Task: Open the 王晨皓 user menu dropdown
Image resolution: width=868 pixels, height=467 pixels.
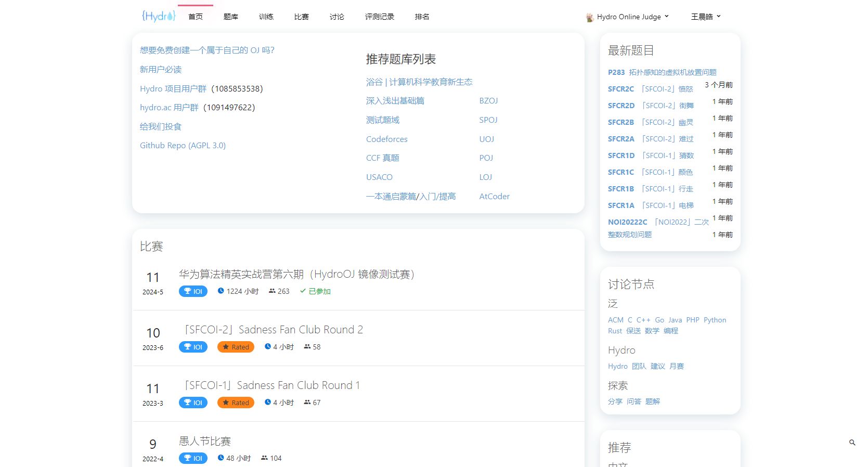Action: pyautogui.click(x=706, y=17)
